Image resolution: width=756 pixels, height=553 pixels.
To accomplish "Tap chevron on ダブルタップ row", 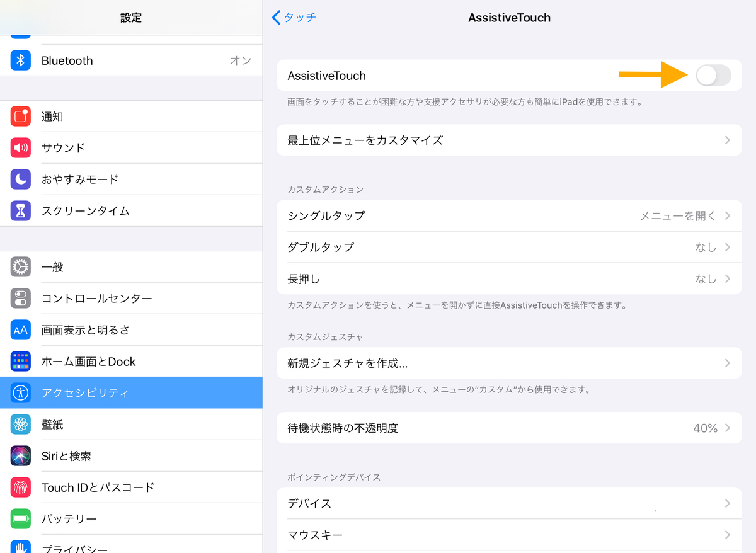I will (728, 247).
